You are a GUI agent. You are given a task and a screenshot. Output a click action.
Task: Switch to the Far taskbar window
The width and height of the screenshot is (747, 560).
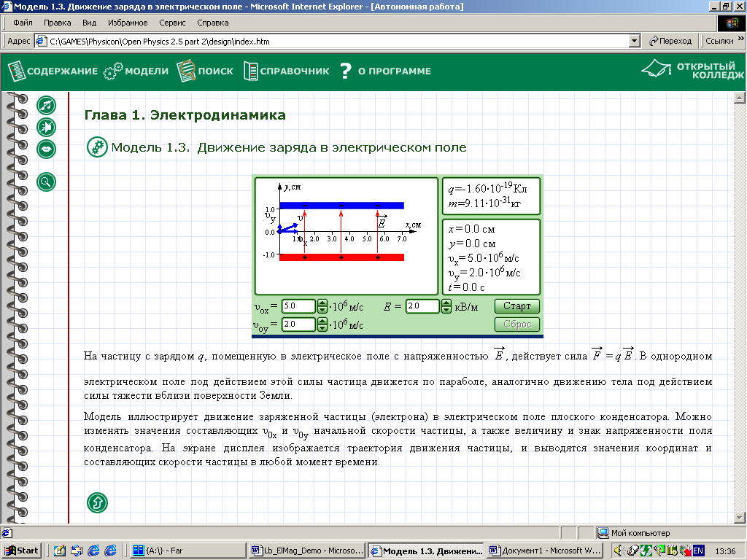tap(187, 551)
